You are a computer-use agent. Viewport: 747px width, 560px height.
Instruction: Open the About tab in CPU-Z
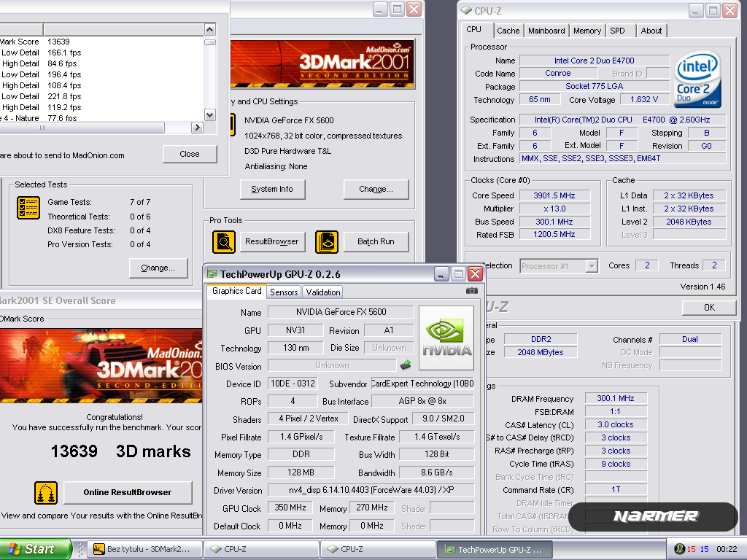point(651,31)
